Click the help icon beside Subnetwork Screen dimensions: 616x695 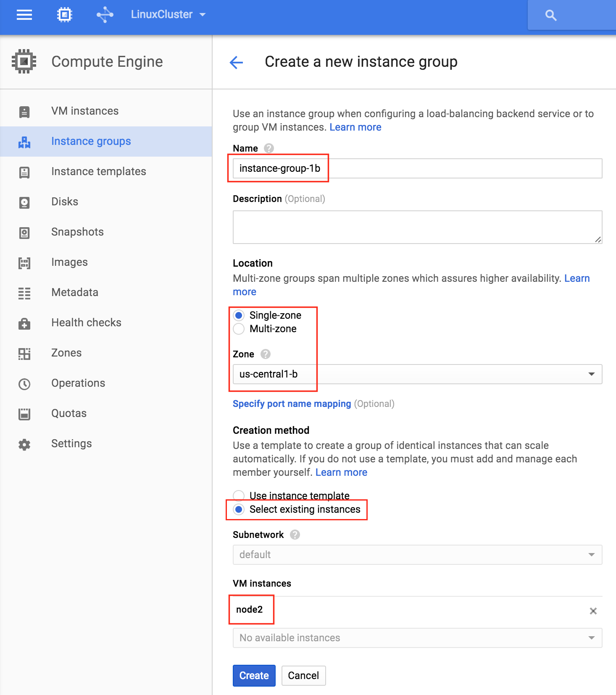[295, 535]
